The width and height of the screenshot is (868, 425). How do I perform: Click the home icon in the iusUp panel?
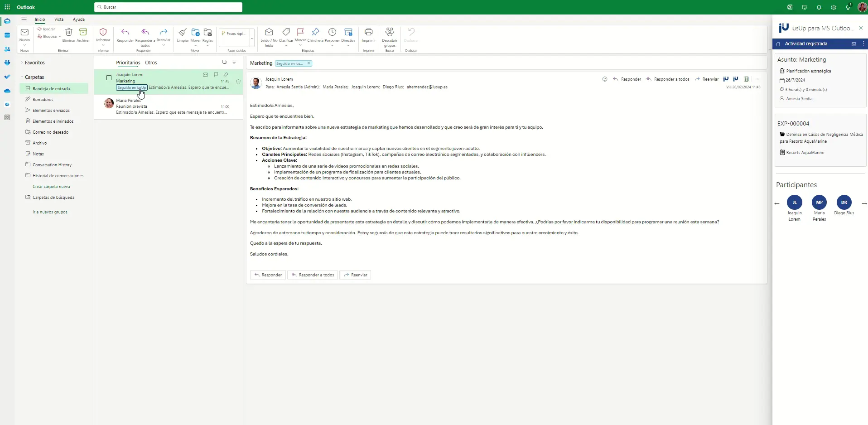coord(778,44)
